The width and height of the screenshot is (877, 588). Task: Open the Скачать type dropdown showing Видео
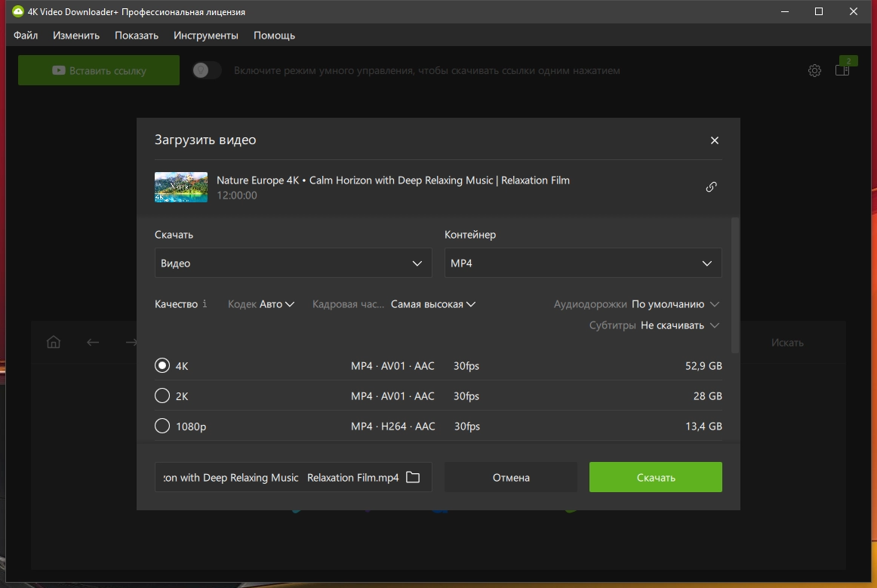[x=293, y=263]
